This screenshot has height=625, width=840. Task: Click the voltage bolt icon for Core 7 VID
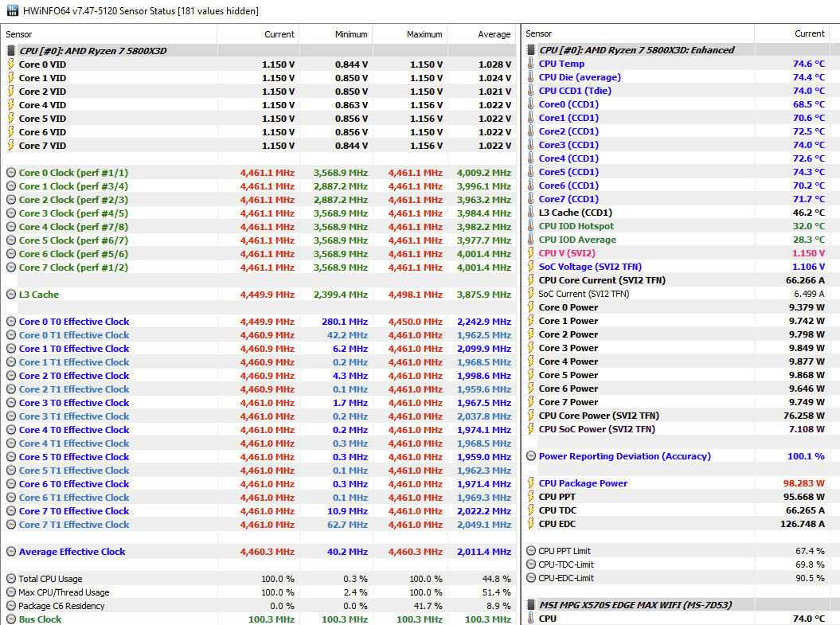(x=10, y=145)
